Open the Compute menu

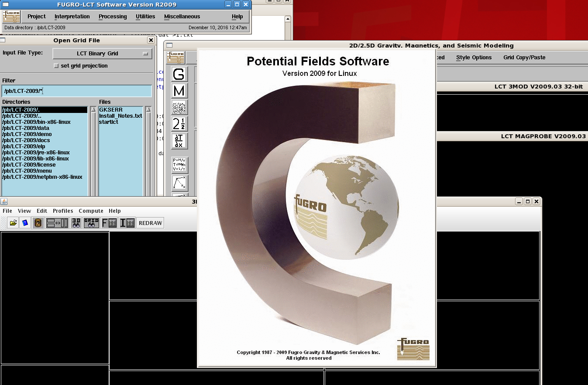[x=91, y=211]
